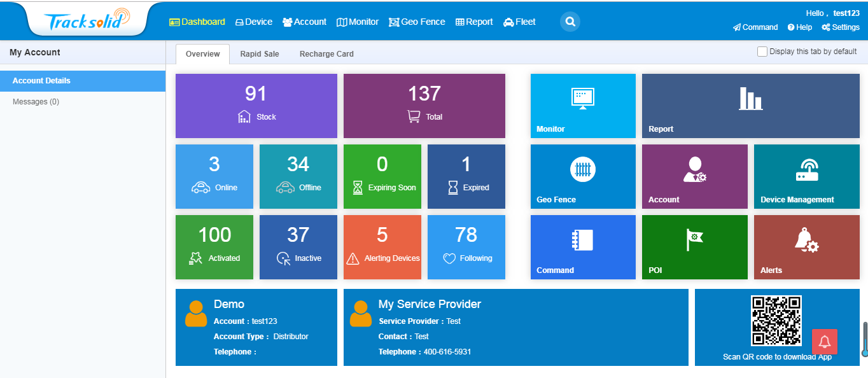Viewport: 868px width, 378px height.
Task: Enable Display this tab by default
Action: [762, 52]
